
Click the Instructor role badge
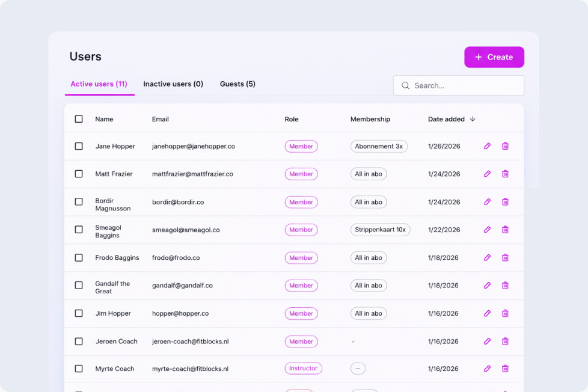pos(304,369)
